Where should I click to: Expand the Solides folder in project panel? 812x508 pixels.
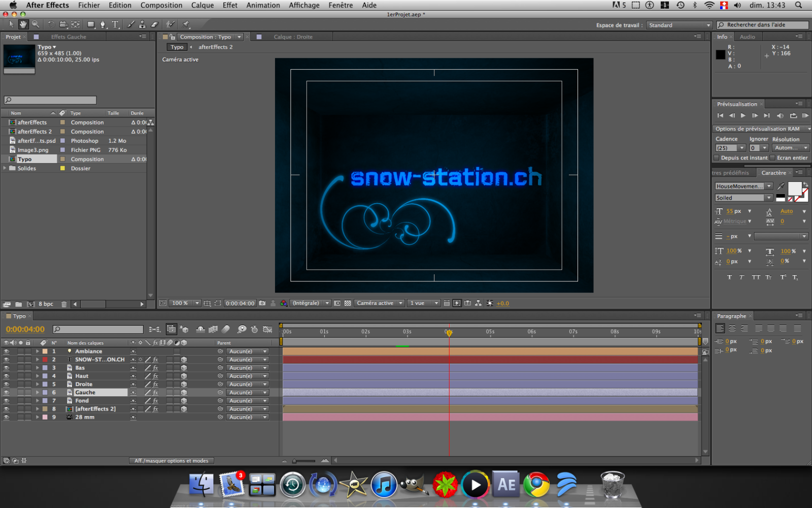(x=5, y=168)
